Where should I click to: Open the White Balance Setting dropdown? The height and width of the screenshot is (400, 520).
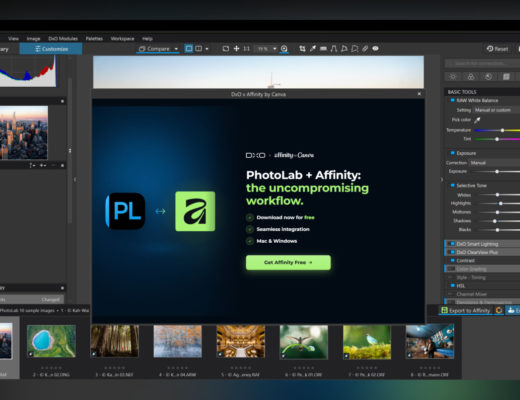(x=497, y=110)
